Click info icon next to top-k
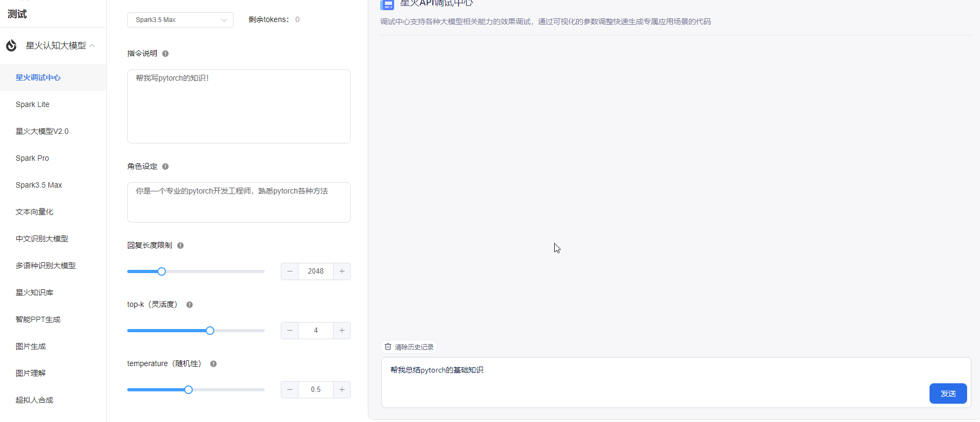The image size is (980, 422). tap(190, 304)
